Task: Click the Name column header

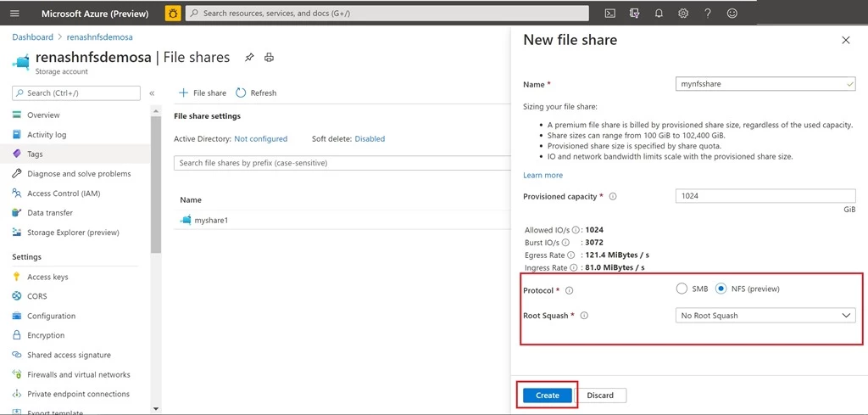Action: [191, 200]
